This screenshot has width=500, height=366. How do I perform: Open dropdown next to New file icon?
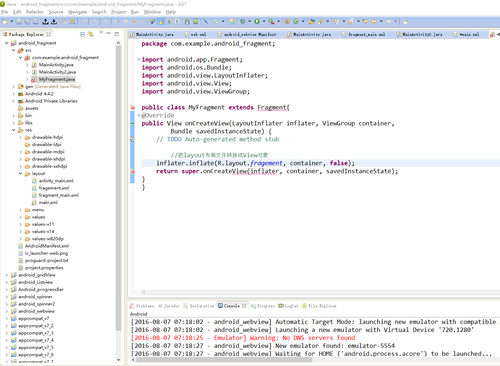[x=12, y=22]
